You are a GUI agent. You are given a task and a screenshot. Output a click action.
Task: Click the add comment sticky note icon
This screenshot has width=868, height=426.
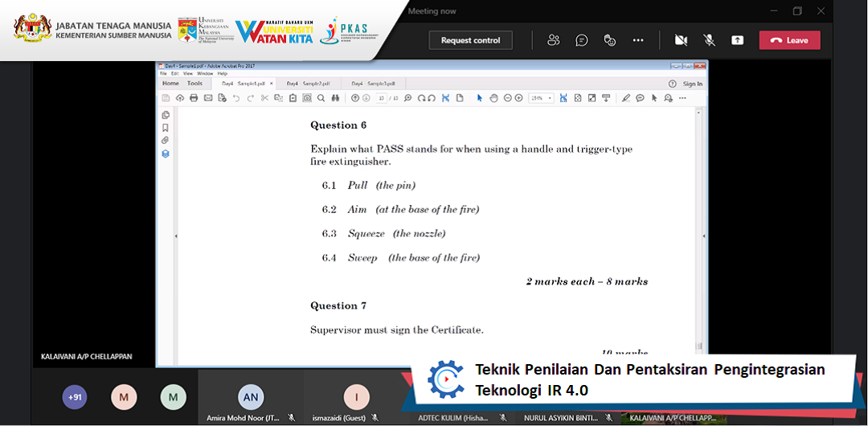tap(640, 98)
